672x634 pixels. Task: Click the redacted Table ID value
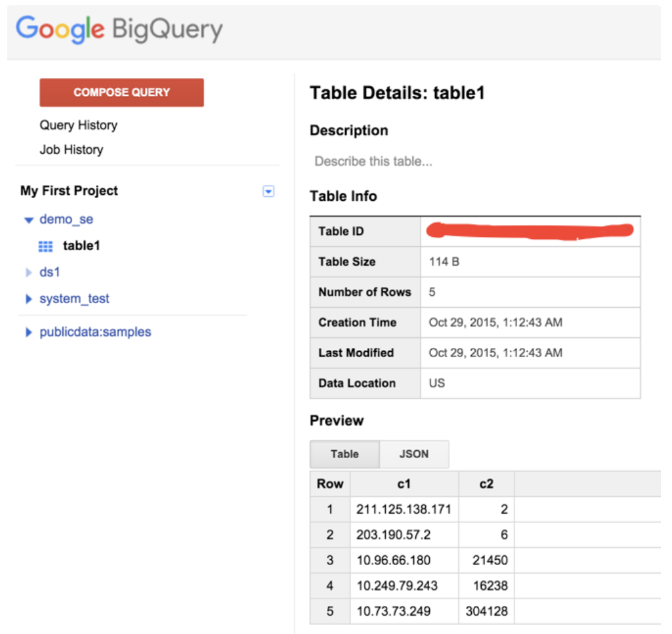(x=530, y=231)
